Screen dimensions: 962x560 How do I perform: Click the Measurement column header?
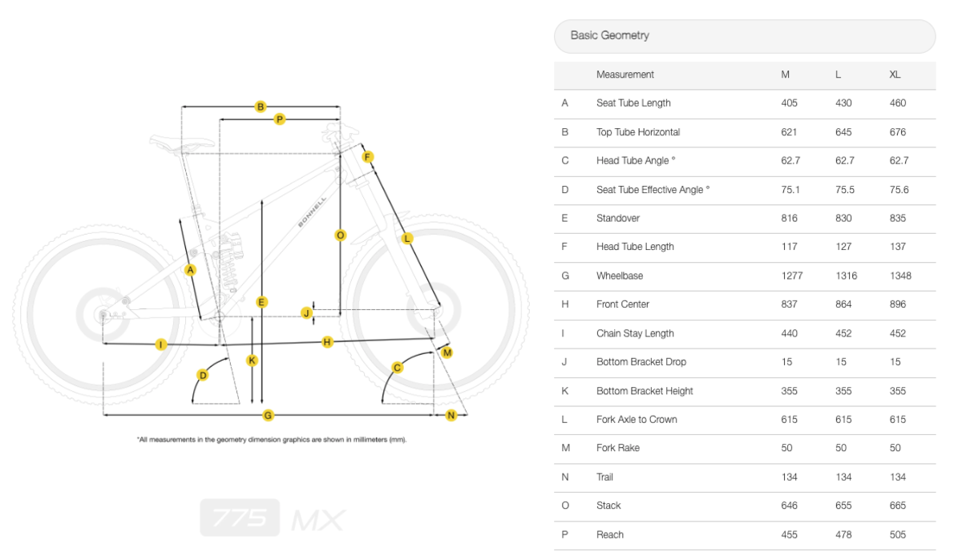[x=625, y=75]
